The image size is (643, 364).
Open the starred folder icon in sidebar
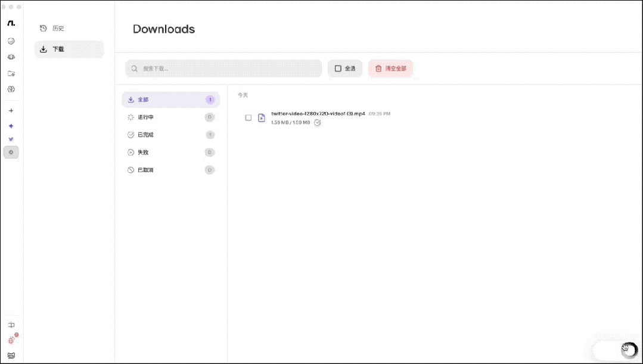click(11, 73)
